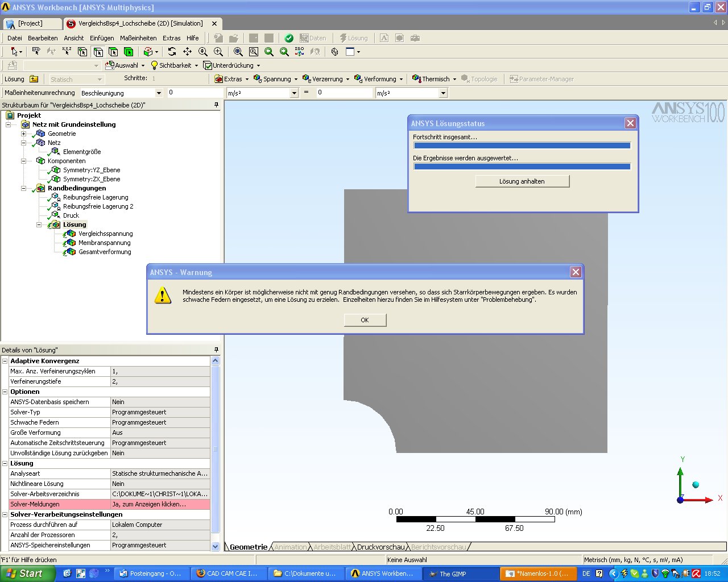Switch to the [Project] tab
The image size is (728, 582).
click(31, 23)
